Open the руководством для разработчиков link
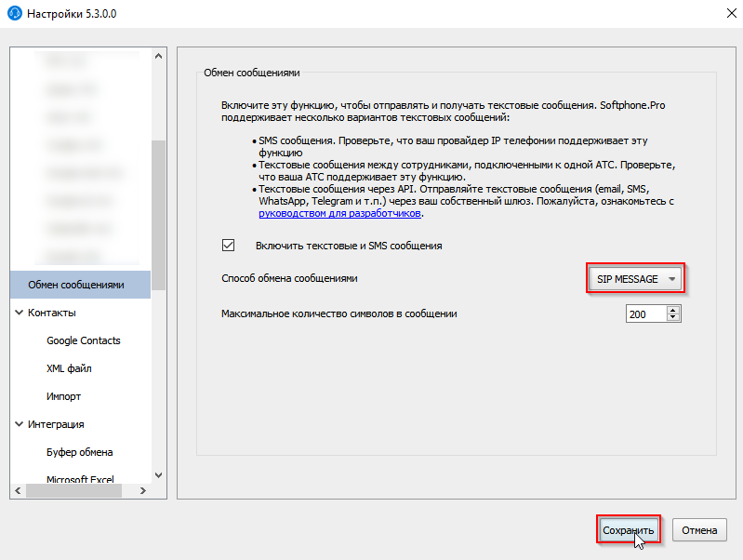 (339, 213)
